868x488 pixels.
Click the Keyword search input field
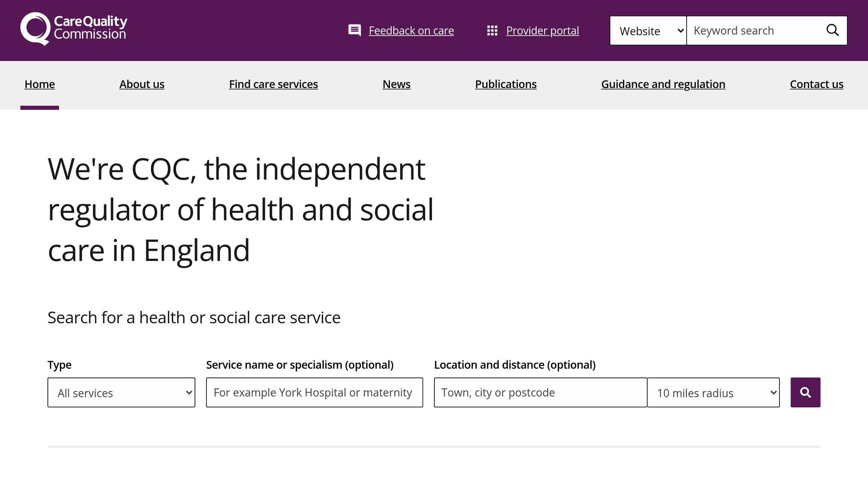pyautogui.click(x=759, y=30)
